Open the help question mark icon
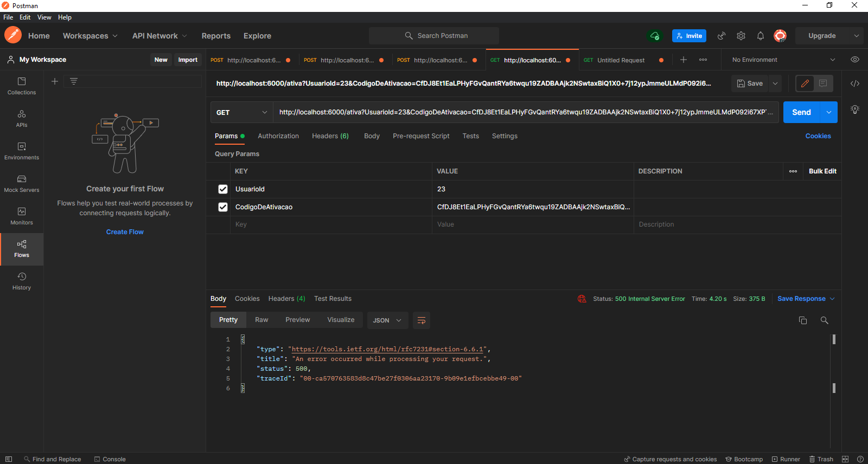The image size is (868, 464). coord(860,459)
